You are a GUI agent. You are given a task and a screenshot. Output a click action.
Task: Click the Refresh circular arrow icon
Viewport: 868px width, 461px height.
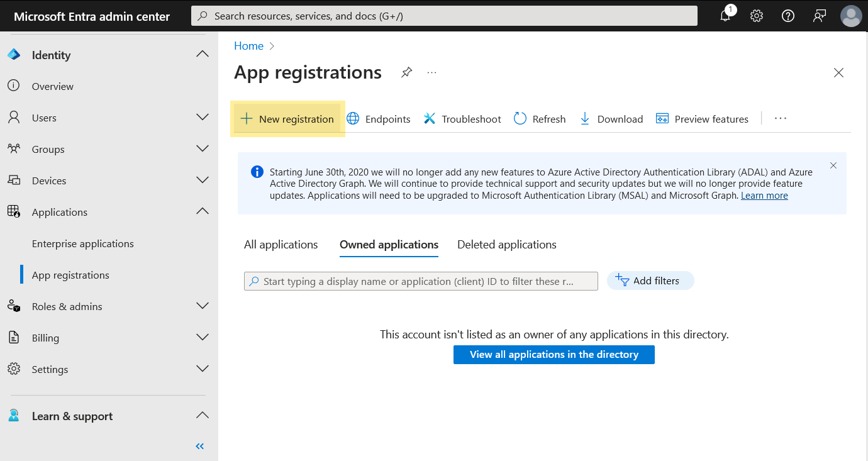point(520,119)
